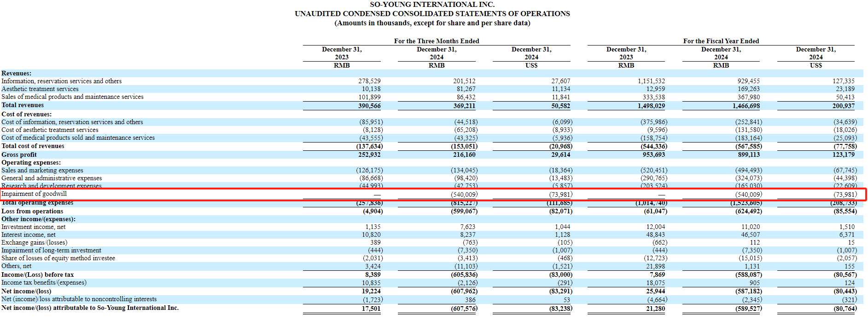Select the 'Sales and marketing expenses' label
The image size is (868, 320).
42,171
